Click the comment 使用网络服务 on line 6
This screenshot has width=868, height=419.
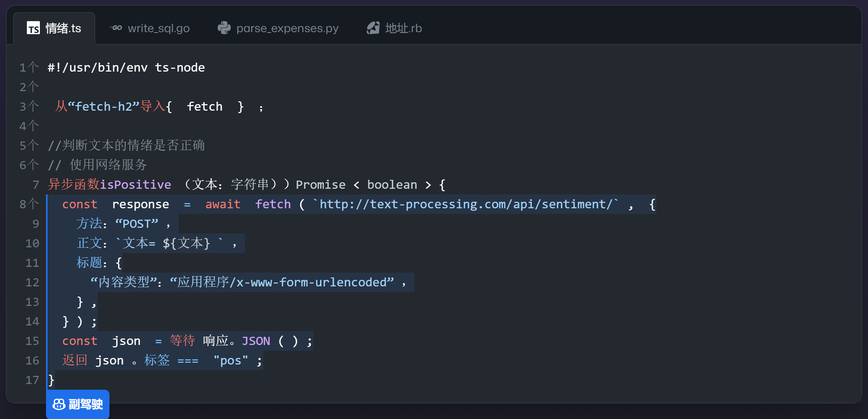click(108, 165)
